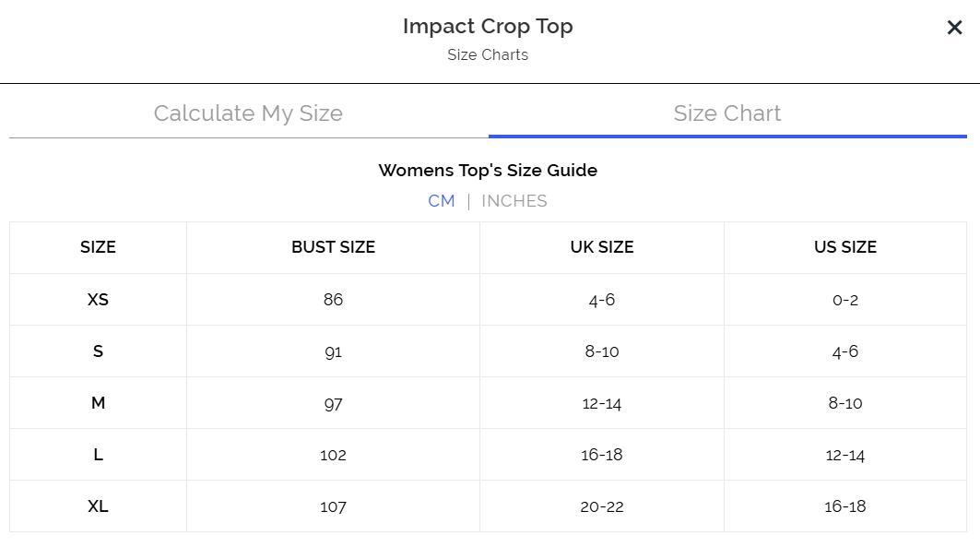
Task: Click the SIZE column header
Action: point(98,247)
